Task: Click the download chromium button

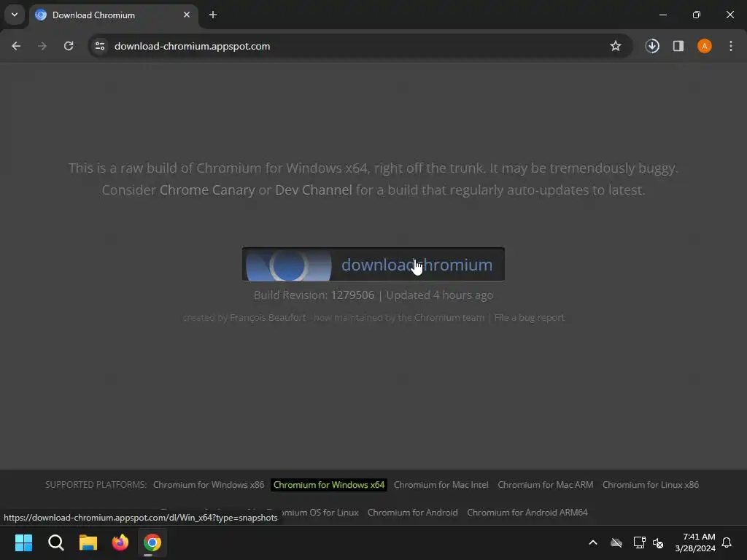Action: [373, 264]
